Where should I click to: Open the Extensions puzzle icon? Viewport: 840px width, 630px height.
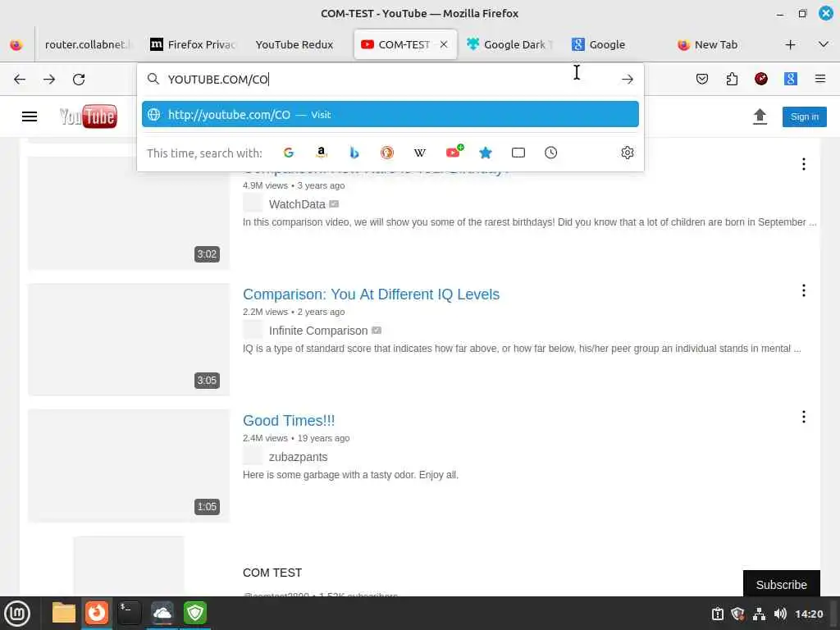[732, 80]
